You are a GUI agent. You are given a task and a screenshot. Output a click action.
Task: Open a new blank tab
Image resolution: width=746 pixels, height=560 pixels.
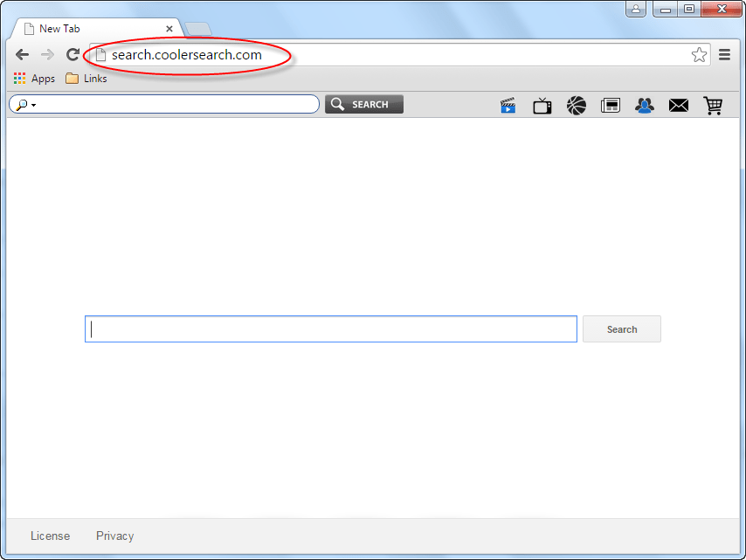(198, 29)
